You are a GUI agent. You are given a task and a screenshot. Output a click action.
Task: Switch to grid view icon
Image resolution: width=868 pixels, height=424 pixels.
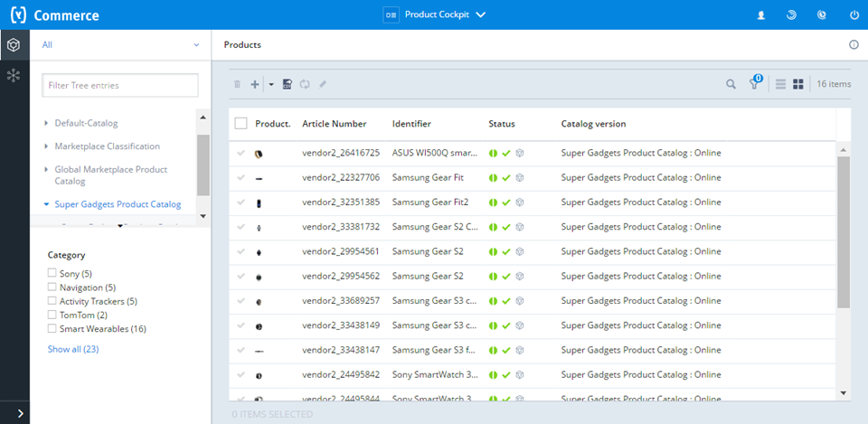798,84
